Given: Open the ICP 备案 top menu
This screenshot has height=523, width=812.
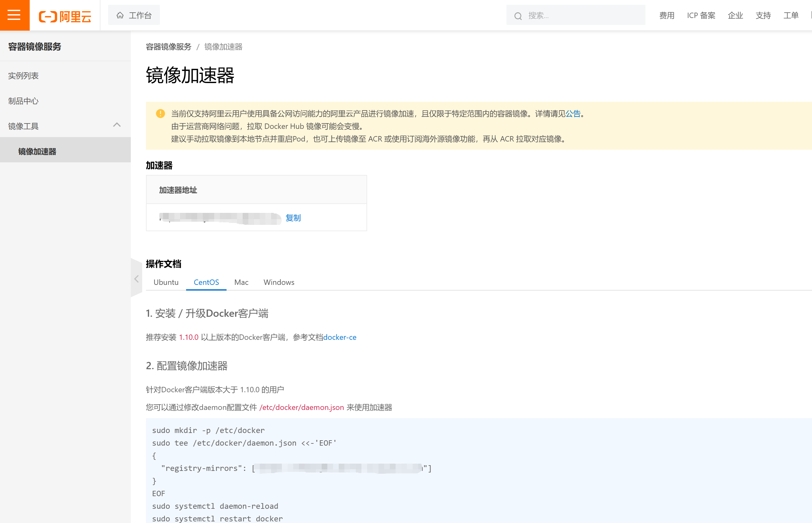Looking at the screenshot, I should (x=701, y=15).
